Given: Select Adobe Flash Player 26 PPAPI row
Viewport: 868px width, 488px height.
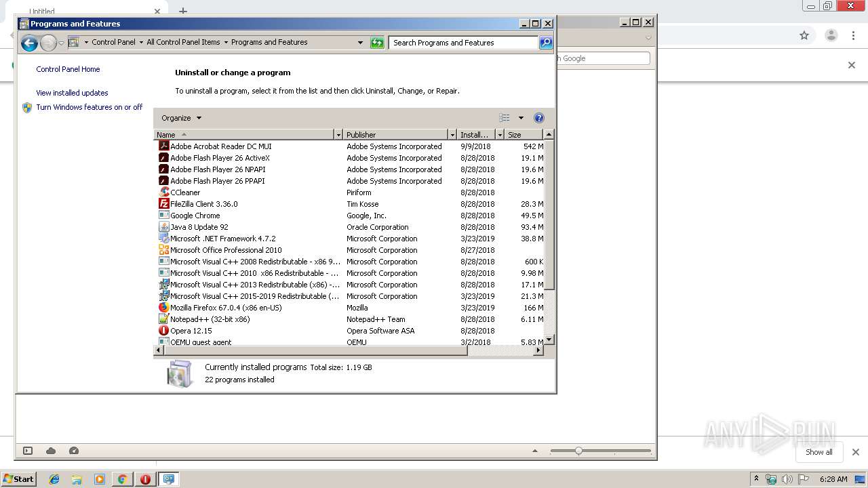Looking at the screenshot, I should click(x=349, y=181).
